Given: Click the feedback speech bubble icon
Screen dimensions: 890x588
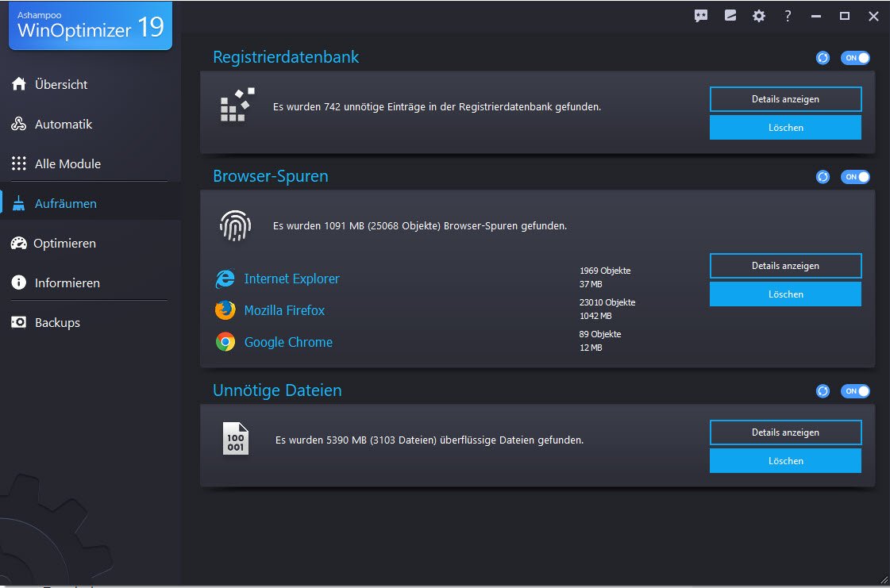Looking at the screenshot, I should 701,16.
